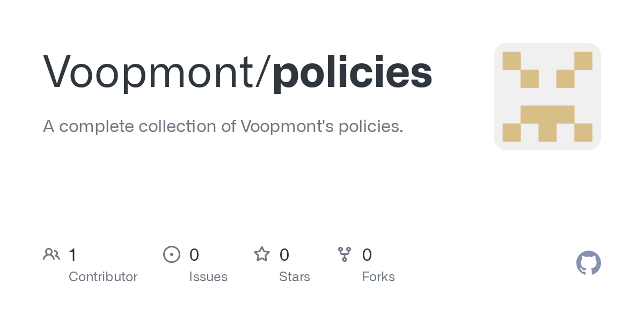644x322 pixels.
Task: Click the Contributor people icon
Action: click(52, 254)
